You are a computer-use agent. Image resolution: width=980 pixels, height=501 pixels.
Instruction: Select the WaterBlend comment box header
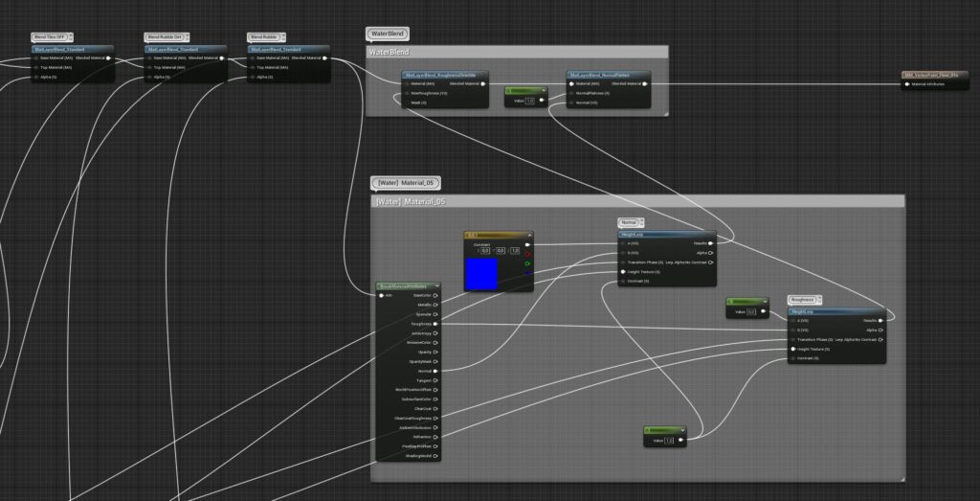pos(517,51)
